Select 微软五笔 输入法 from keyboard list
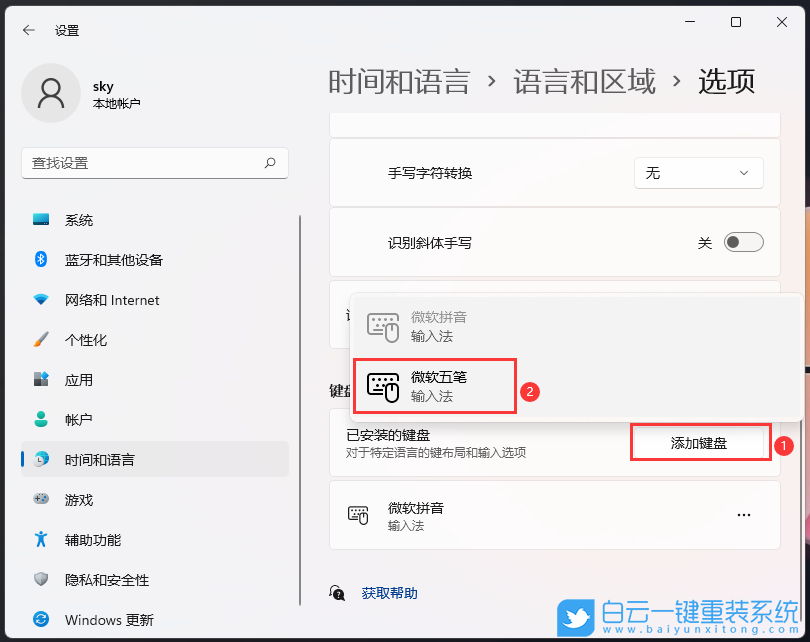 coord(435,385)
